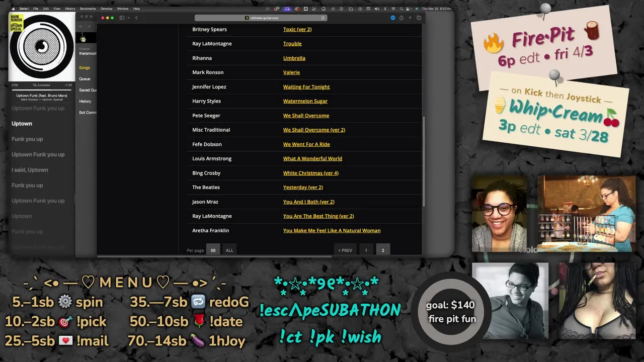Open the We Went For A Ride link

pos(306,144)
